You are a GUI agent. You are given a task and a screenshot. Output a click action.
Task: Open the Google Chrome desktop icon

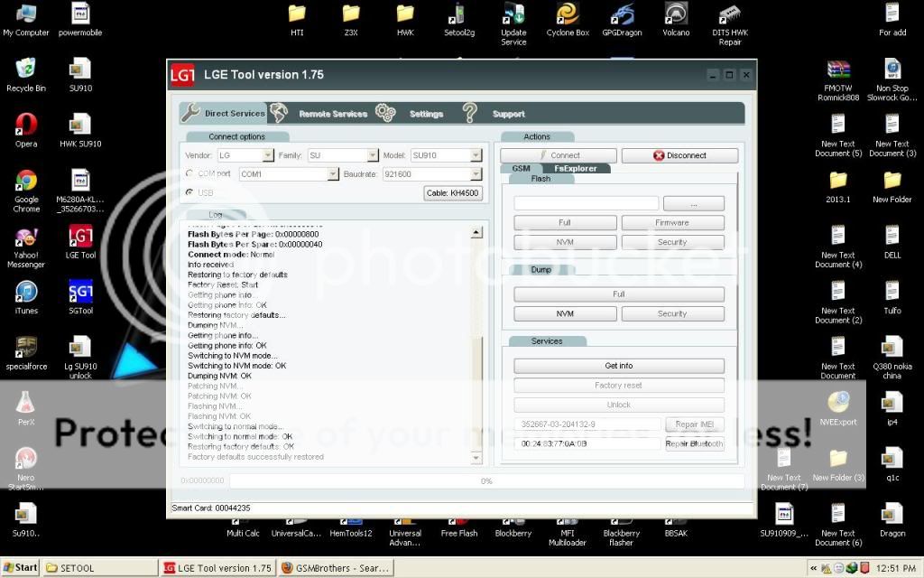click(x=26, y=191)
